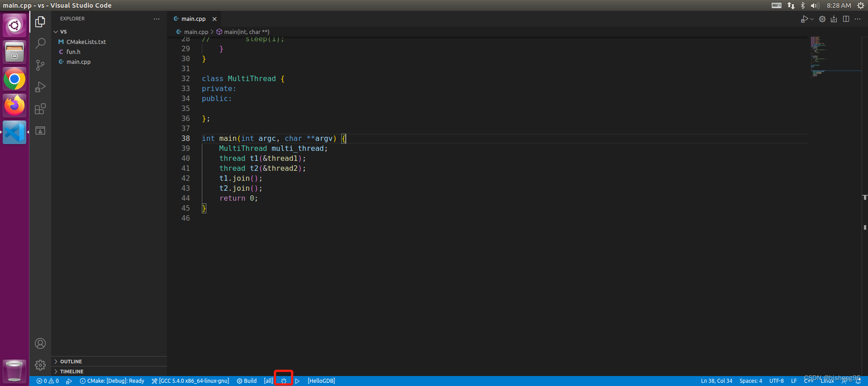The width and height of the screenshot is (868, 386).
Task: Open the Bluetooth indicator menu
Action: [x=803, y=5]
